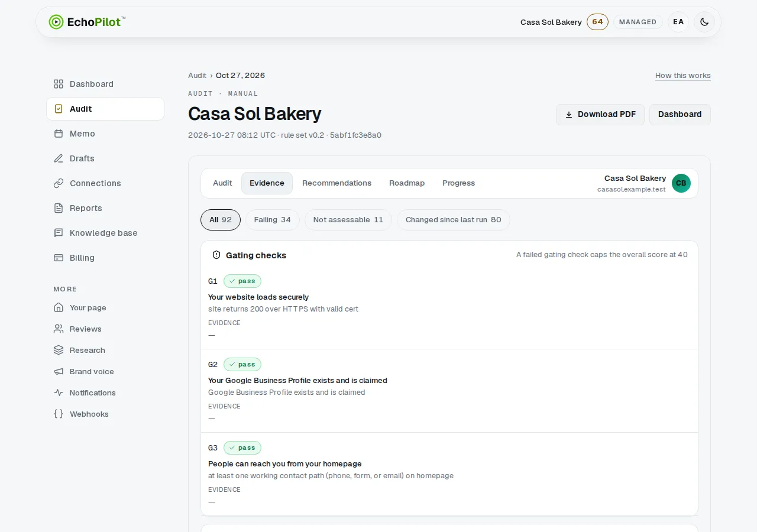Click the Drafts pencil icon
The width and height of the screenshot is (757, 532).
[x=59, y=158]
